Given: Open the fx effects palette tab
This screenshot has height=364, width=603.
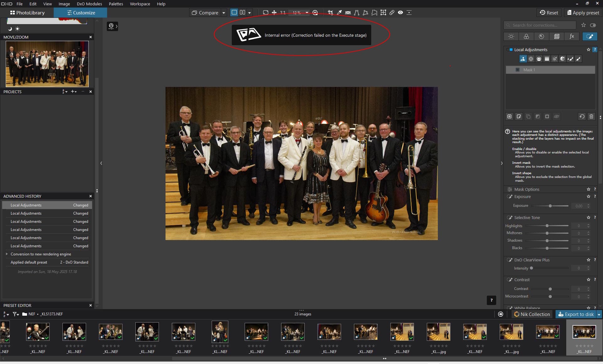Looking at the screenshot, I should point(572,36).
